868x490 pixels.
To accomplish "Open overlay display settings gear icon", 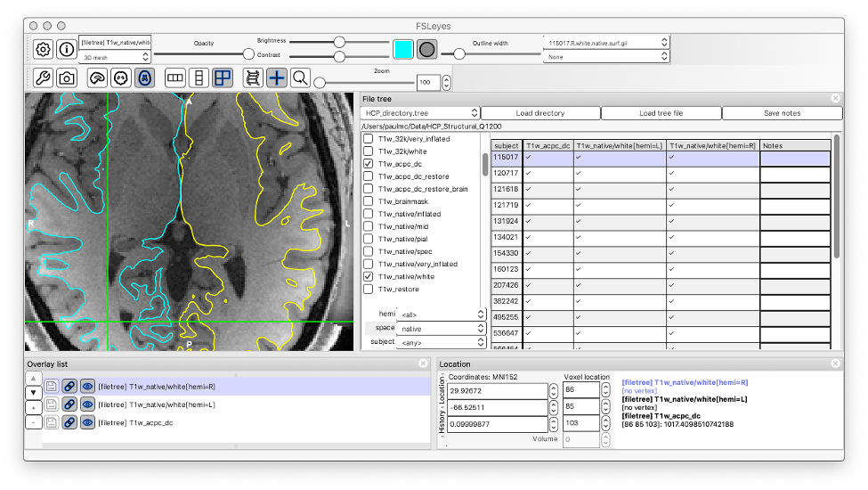I will (x=43, y=49).
